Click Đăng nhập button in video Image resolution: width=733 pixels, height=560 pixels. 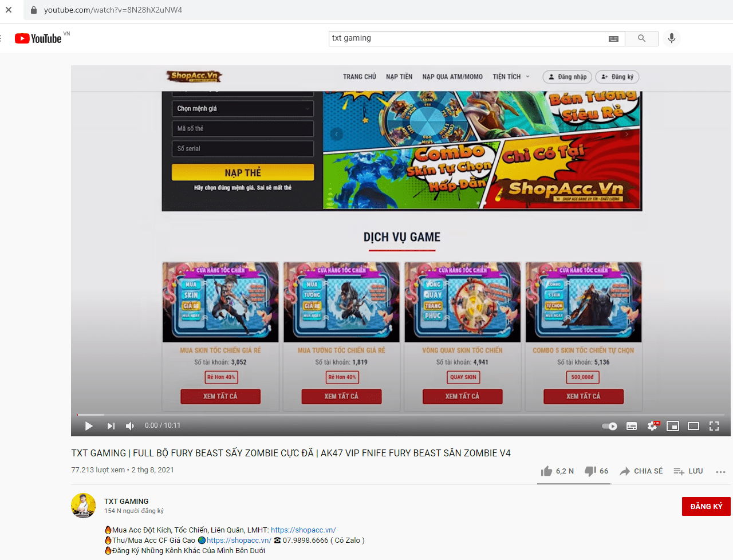[x=567, y=77]
